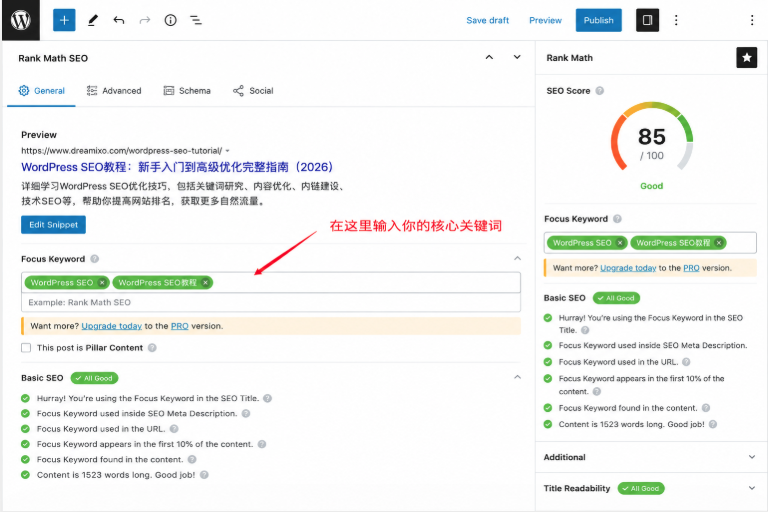Image resolution: width=768 pixels, height=512 pixels.
Task: Switch to the Social tab
Action: click(253, 91)
